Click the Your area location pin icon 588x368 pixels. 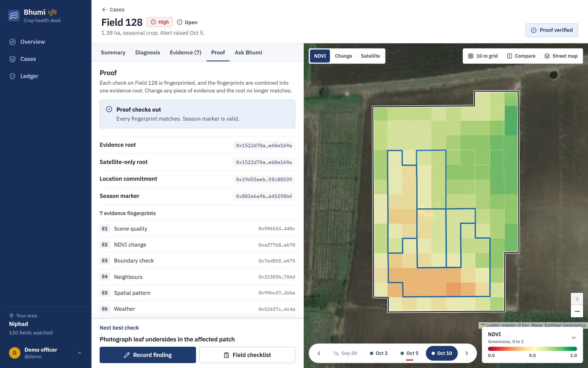click(x=11, y=316)
